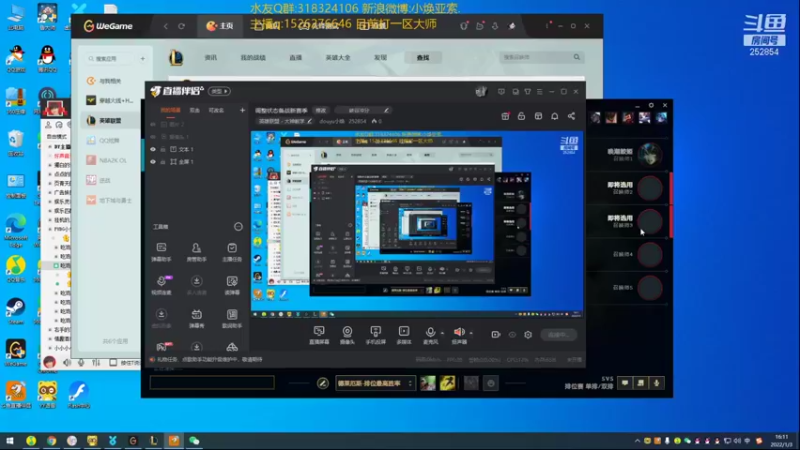
Task: Choose the first summoner spell icon
Action: [x=428, y=383]
